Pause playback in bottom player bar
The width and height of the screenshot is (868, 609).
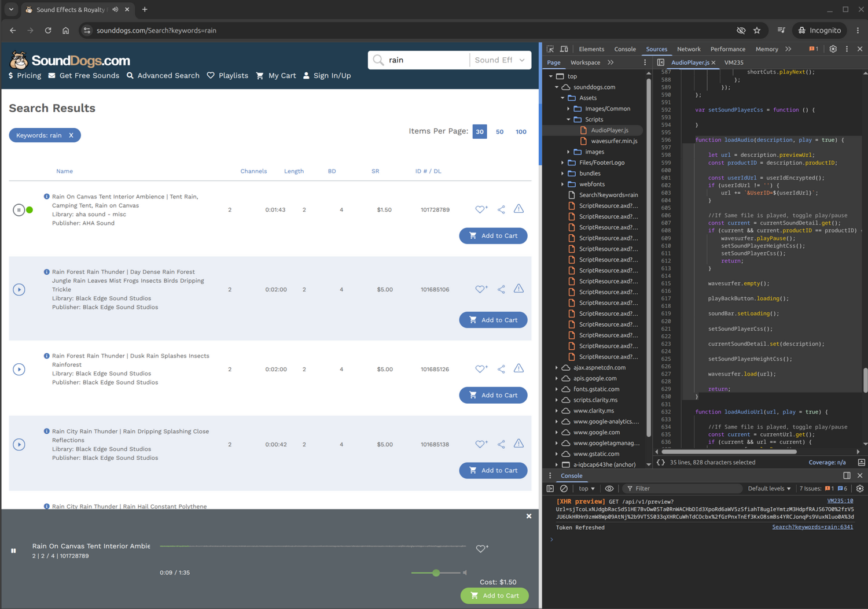pos(13,551)
